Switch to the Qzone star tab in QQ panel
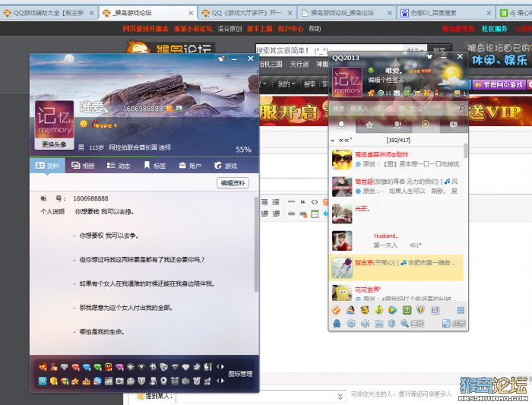Viewport: 532px width, 405px height. (x=369, y=125)
